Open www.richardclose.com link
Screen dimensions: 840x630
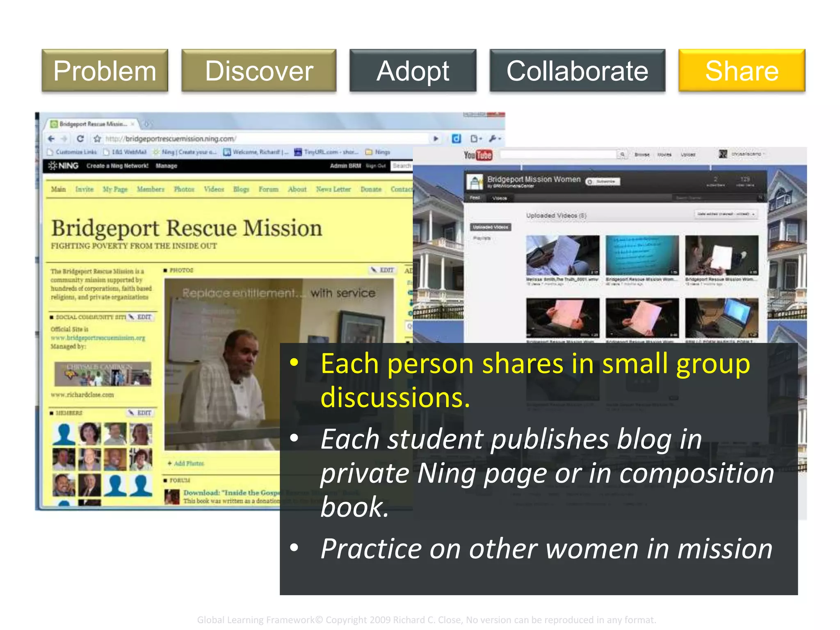82,395
